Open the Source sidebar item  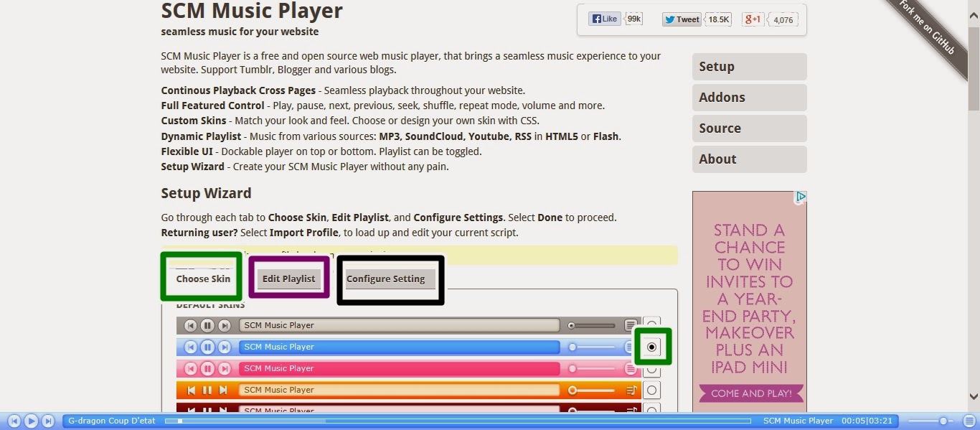click(x=749, y=128)
